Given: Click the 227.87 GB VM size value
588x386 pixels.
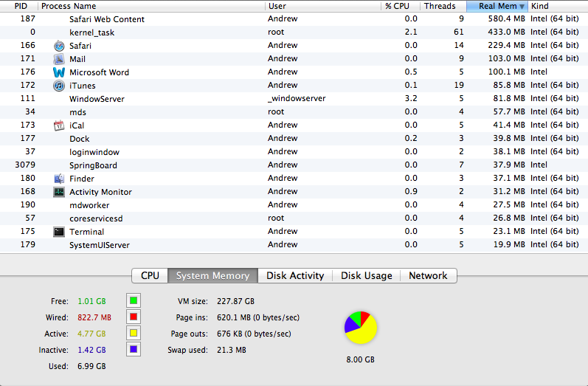Looking at the screenshot, I should click(x=235, y=301).
